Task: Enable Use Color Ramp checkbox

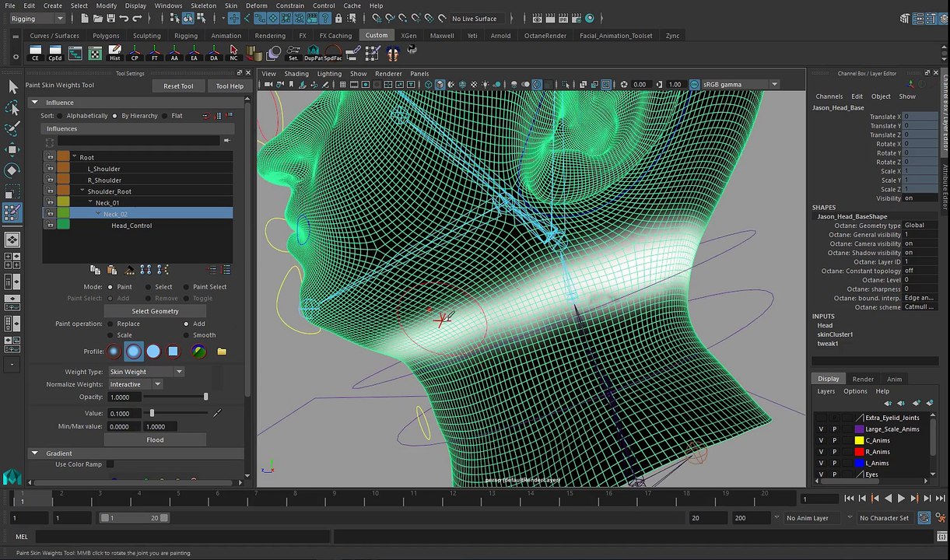Action: (110, 464)
